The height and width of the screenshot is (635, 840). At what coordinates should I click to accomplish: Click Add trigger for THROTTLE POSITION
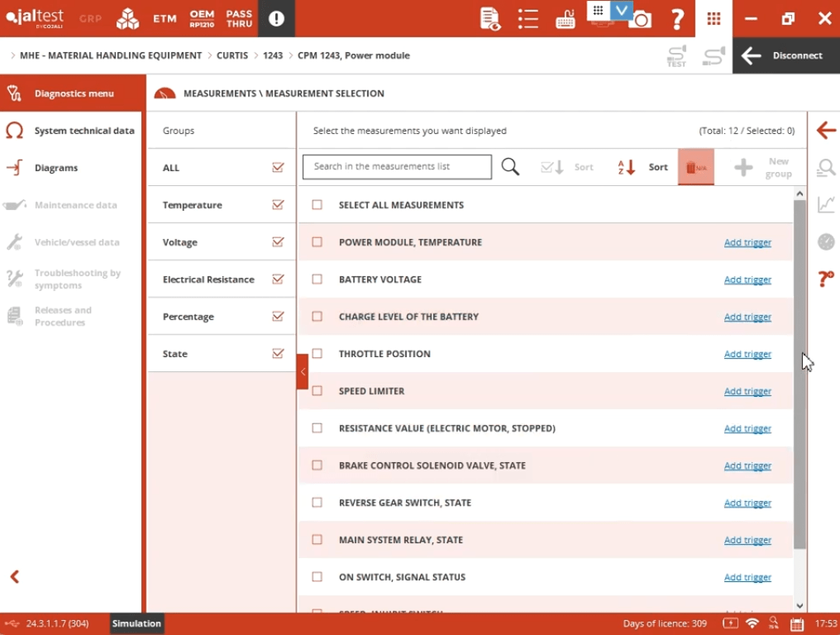747,354
